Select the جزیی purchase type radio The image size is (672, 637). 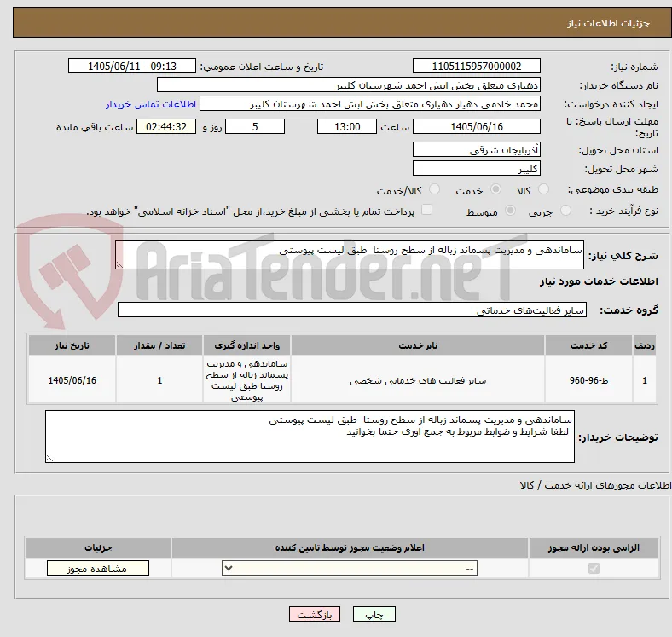tap(565, 211)
